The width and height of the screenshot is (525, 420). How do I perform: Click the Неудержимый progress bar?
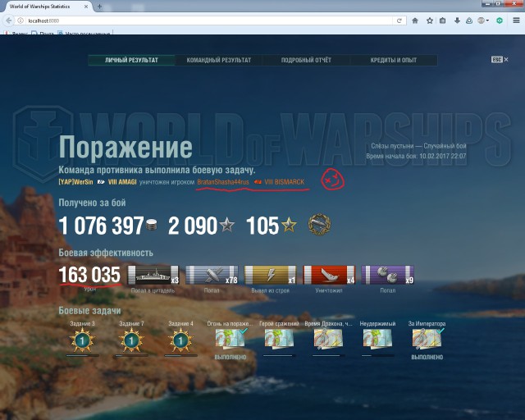(x=377, y=356)
